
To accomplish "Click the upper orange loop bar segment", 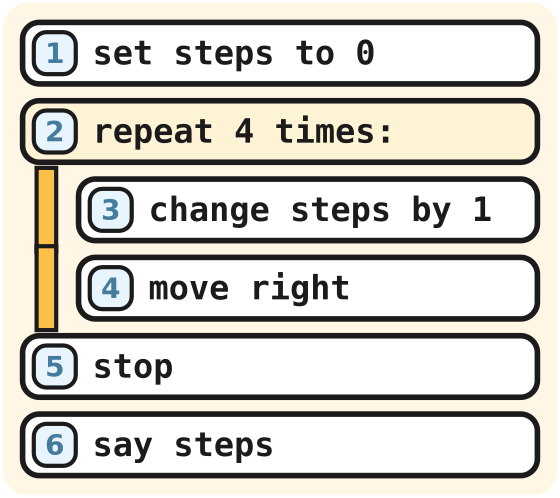I will 46,206.
